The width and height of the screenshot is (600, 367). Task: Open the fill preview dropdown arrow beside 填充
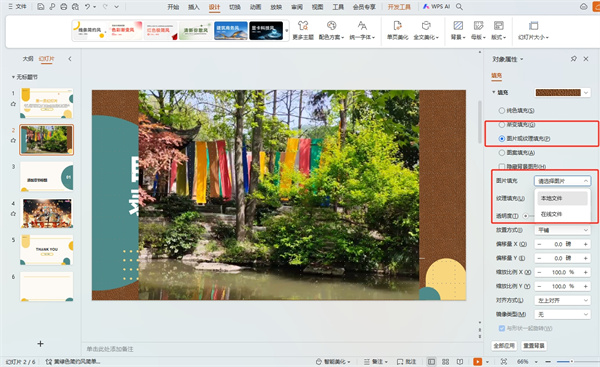point(586,93)
